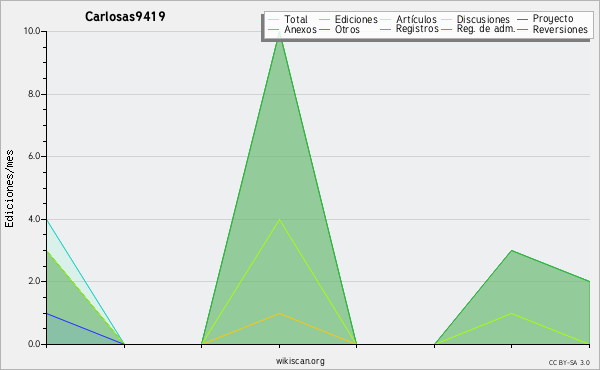Select the Registros legend label

417,29
